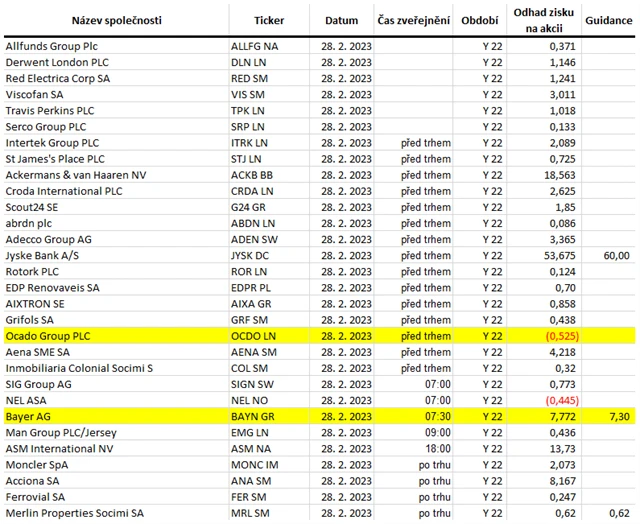The image size is (640, 524).
Task: Click Jyske Bank guidance value '60,00'
Action: 616,256
